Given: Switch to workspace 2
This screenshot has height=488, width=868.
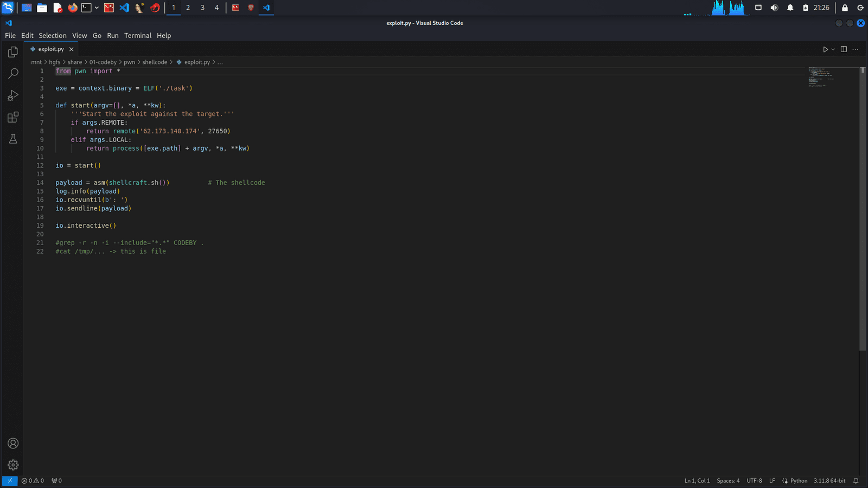Looking at the screenshot, I should 188,8.
